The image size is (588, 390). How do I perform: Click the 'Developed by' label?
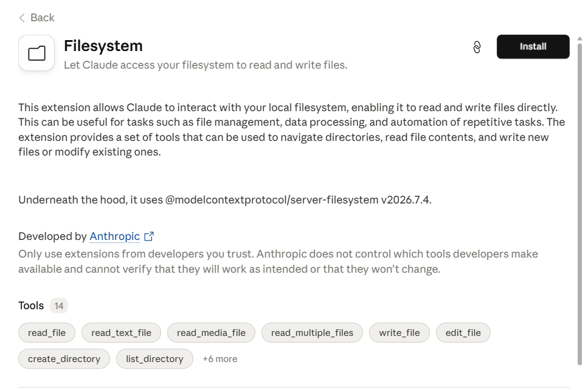(52, 236)
